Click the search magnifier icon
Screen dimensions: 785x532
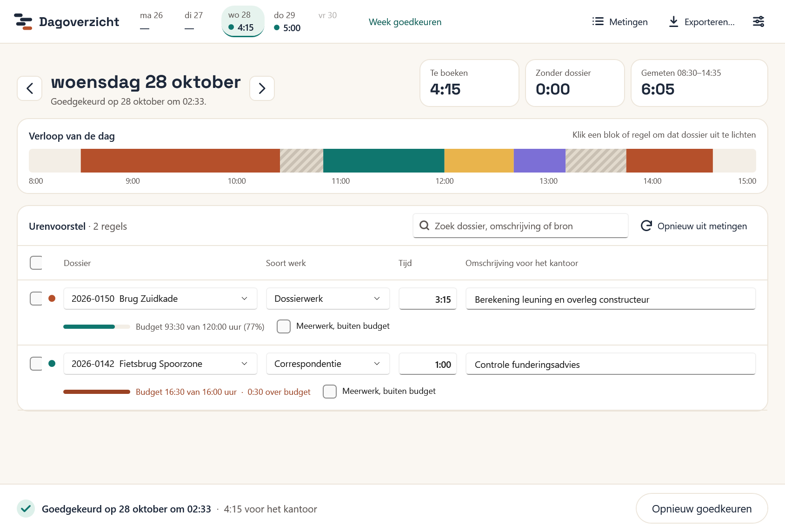pos(424,226)
